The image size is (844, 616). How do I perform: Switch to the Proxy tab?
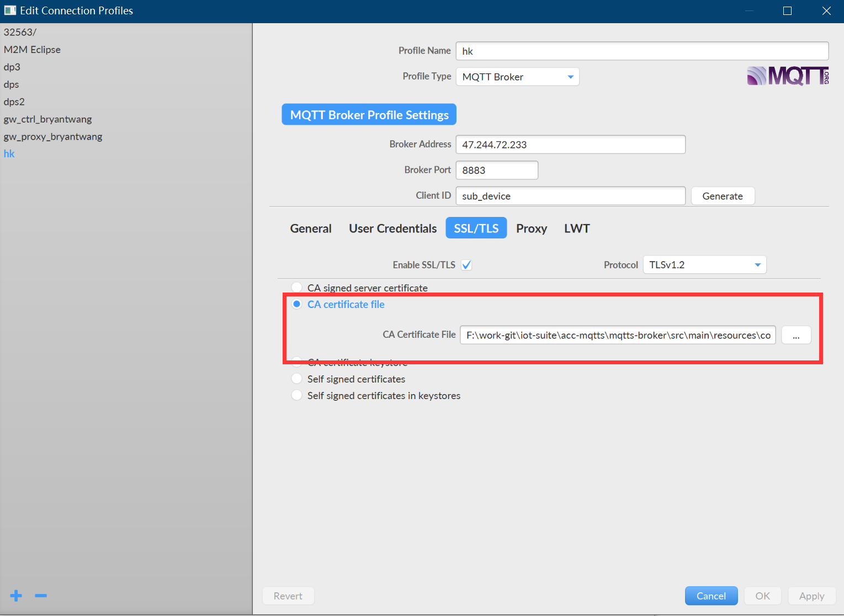click(x=532, y=229)
